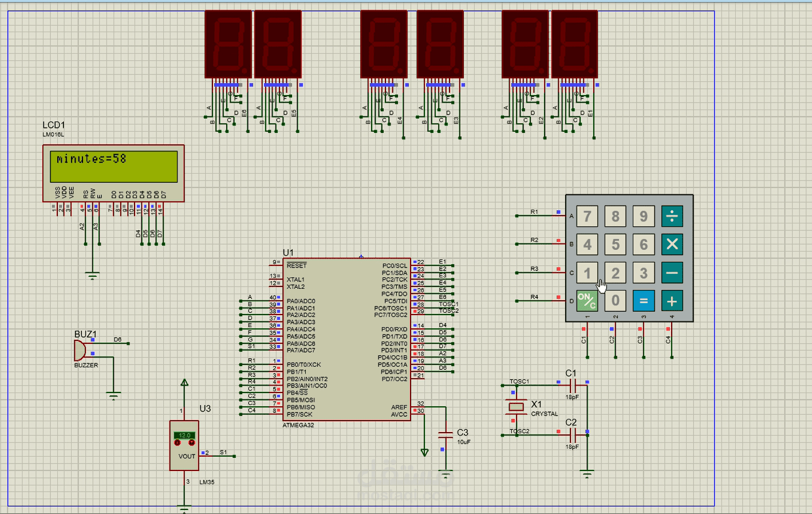
Task: Click the LCD display showing minutes=58
Action: pyautogui.click(x=113, y=173)
